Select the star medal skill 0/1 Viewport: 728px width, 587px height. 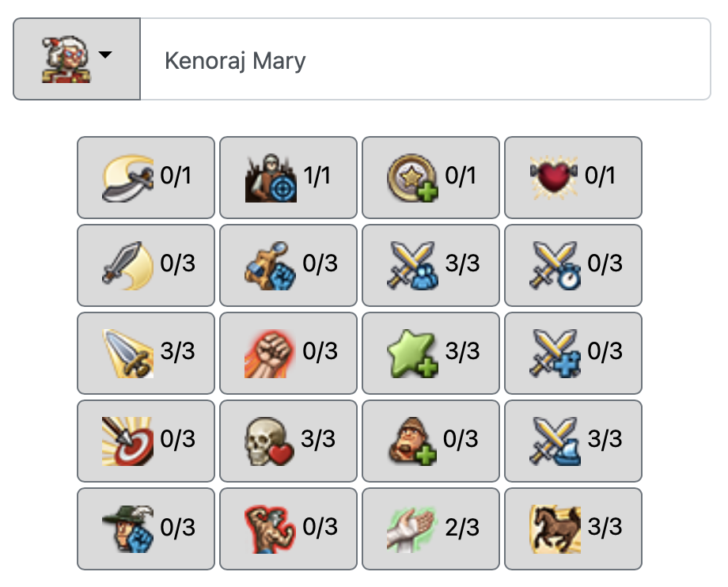click(x=430, y=177)
